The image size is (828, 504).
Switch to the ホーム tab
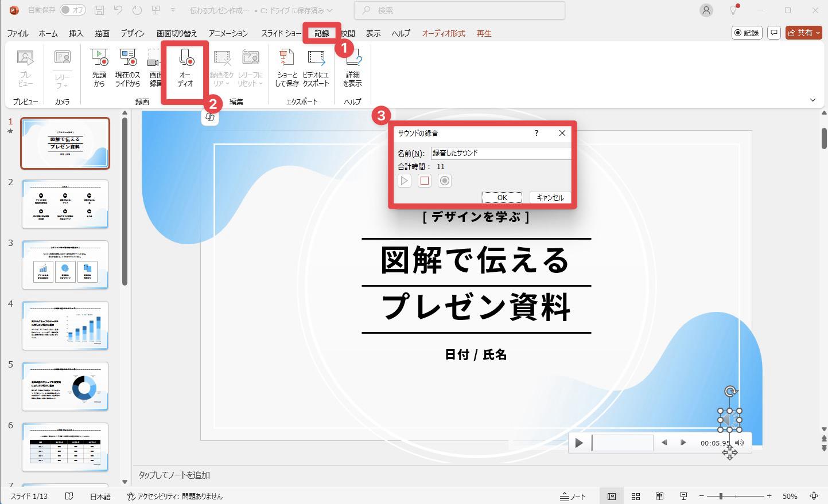coord(48,33)
